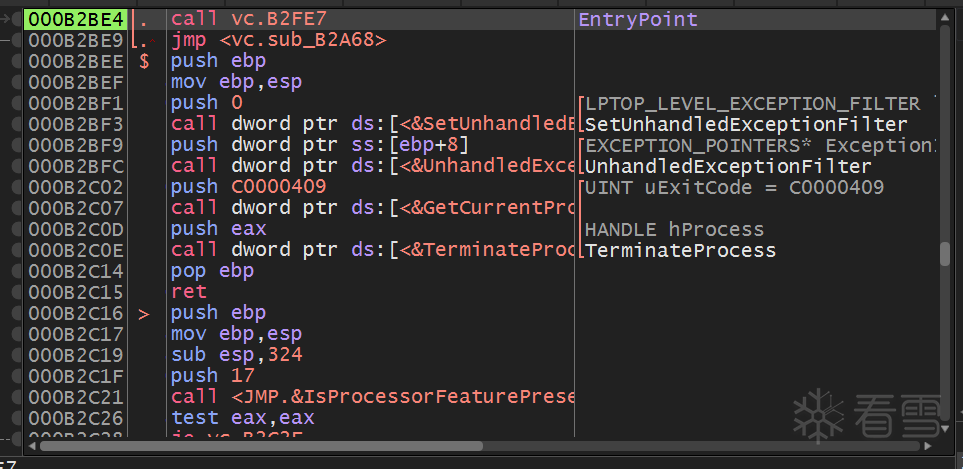
Task: Toggle breakpoint dot at address 000B2BEE
Action: [x=17, y=61]
